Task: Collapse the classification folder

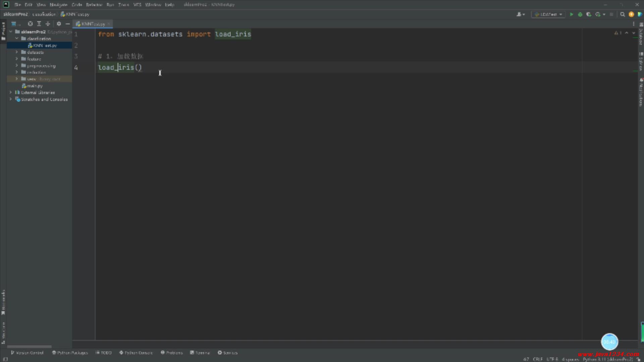Action: click(16, 39)
